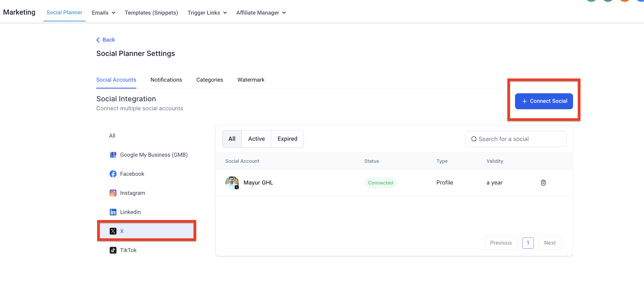Delete Mayur GHL account via trash icon

click(x=543, y=183)
